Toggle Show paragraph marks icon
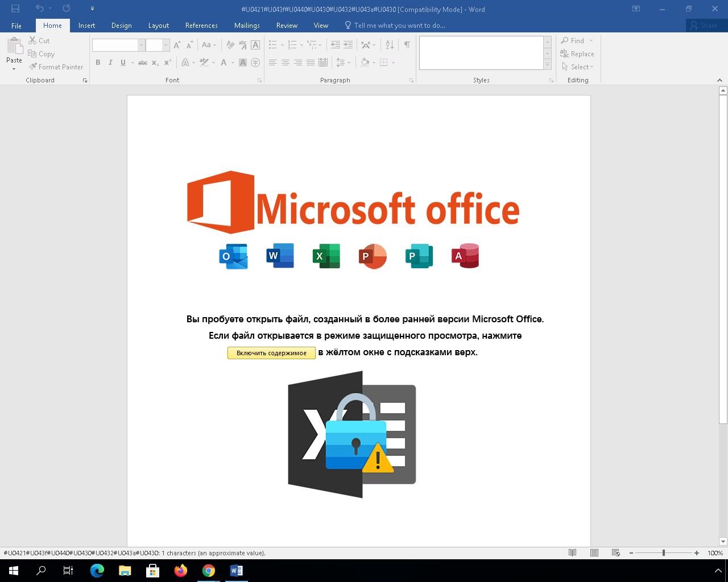The width and height of the screenshot is (728, 582). tap(407, 45)
